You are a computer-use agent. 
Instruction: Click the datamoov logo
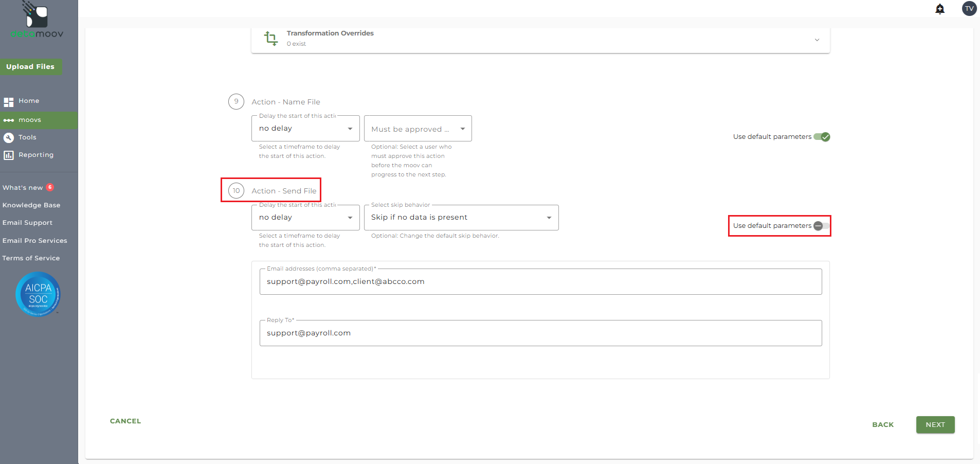(x=37, y=21)
